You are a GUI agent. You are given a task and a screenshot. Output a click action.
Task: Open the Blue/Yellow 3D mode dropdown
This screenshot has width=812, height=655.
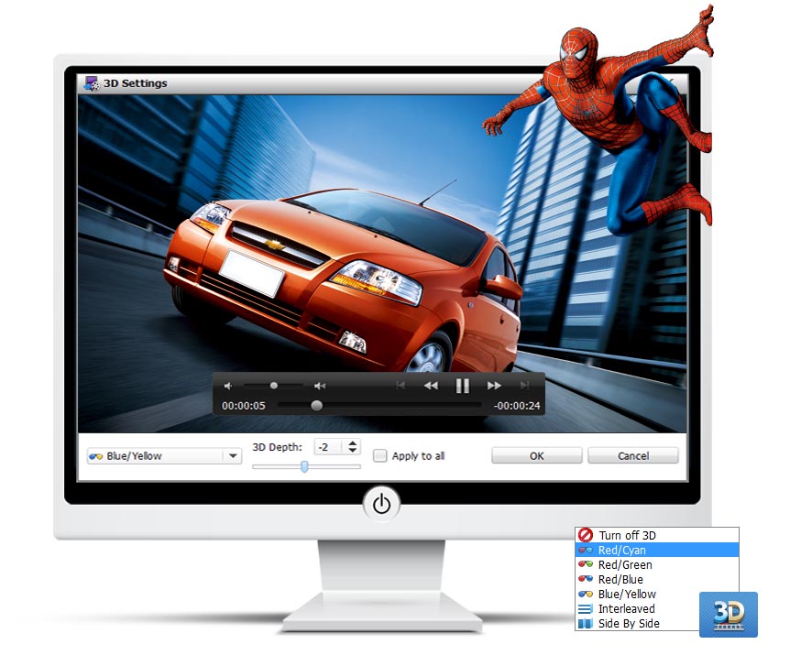click(x=164, y=456)
